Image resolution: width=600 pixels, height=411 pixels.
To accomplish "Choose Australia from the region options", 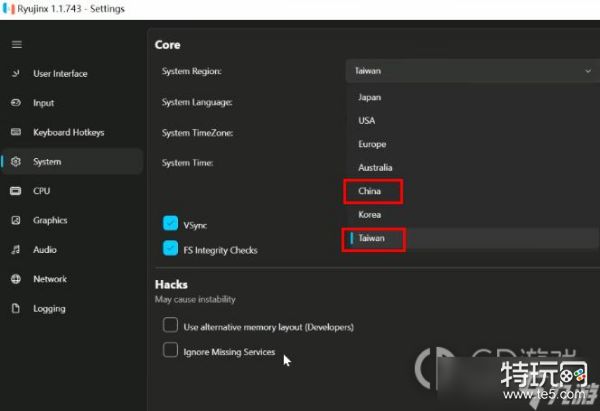I will click(375, 167).
